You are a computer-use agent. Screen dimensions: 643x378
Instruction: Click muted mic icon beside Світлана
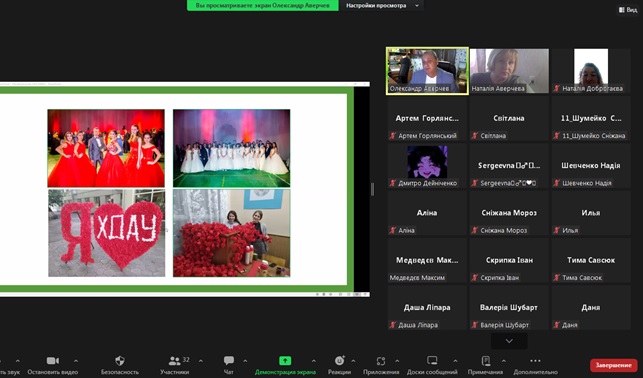coord(474,136)
